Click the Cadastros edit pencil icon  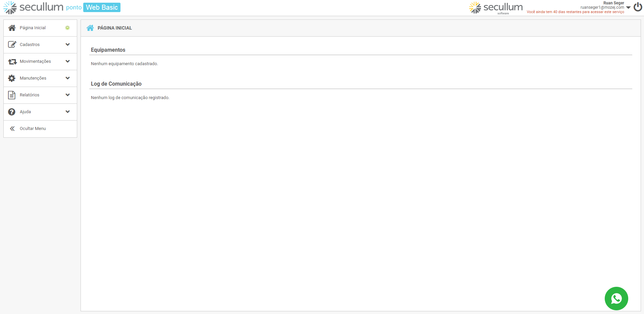pyautogui.click(x=12, y=44)
